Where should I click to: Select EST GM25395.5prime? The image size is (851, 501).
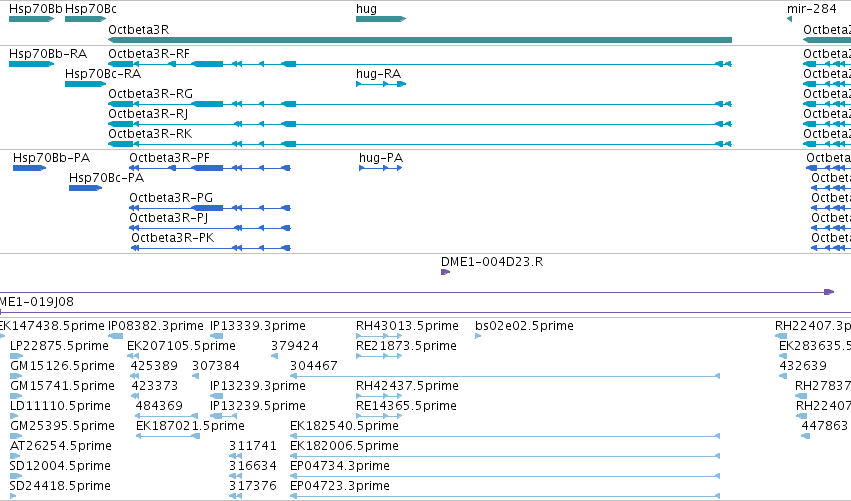[62, 427]
